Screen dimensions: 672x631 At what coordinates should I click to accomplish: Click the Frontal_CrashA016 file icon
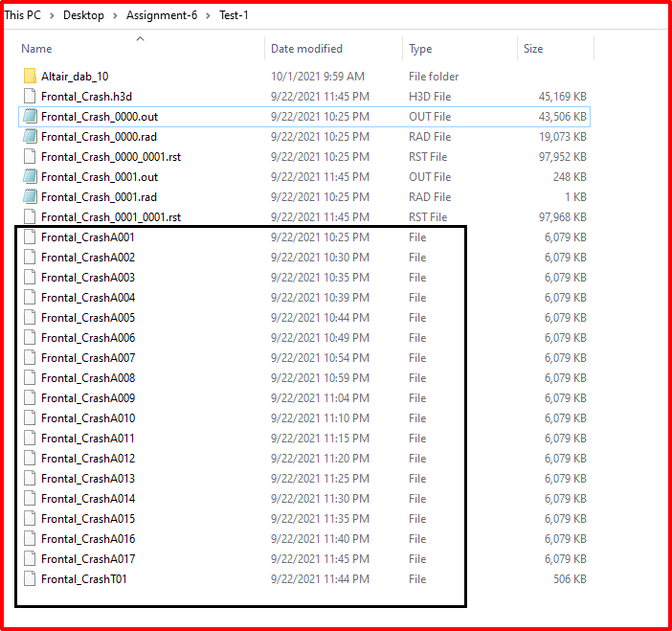tap(30, 539)
